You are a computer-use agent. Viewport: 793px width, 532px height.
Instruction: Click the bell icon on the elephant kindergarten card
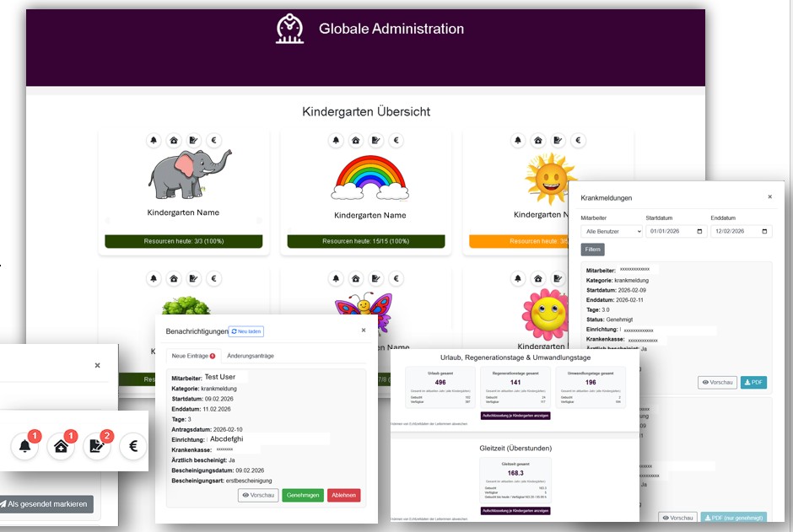click(154, 141)
